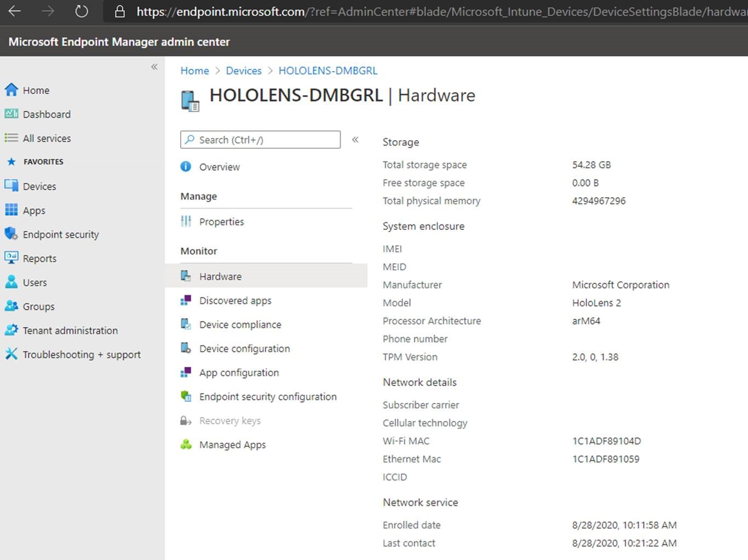Collapse the device menu panel
The width and height of the screenshot is (748, 560).
point(355,140)
